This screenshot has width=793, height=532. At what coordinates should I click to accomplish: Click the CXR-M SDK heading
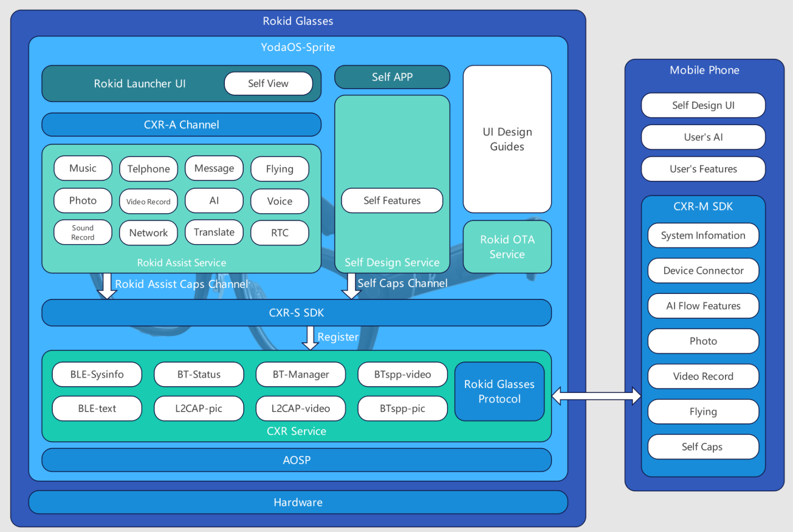pyautogui.click(x=703, y=206)
